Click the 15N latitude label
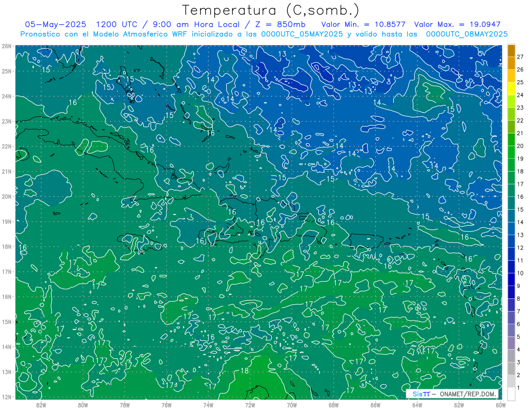The height and width of the screenshot is (411, 532). [x=7, y=321]
